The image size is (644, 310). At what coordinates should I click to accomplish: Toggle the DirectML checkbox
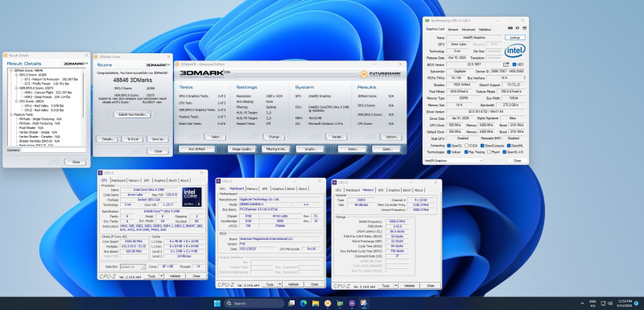click(x=509, y=146)
